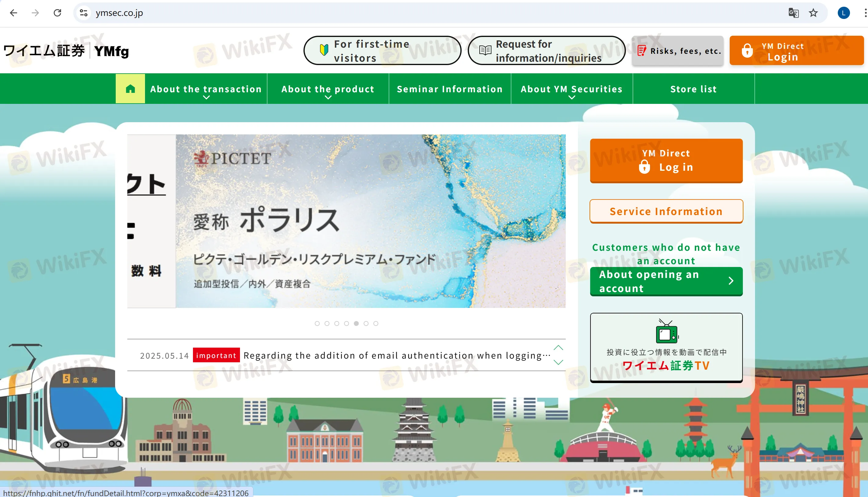Click the ワイエム証券 YMfg logo
The height and width of the screenshot is (497, 868).
tap(66, 51)
